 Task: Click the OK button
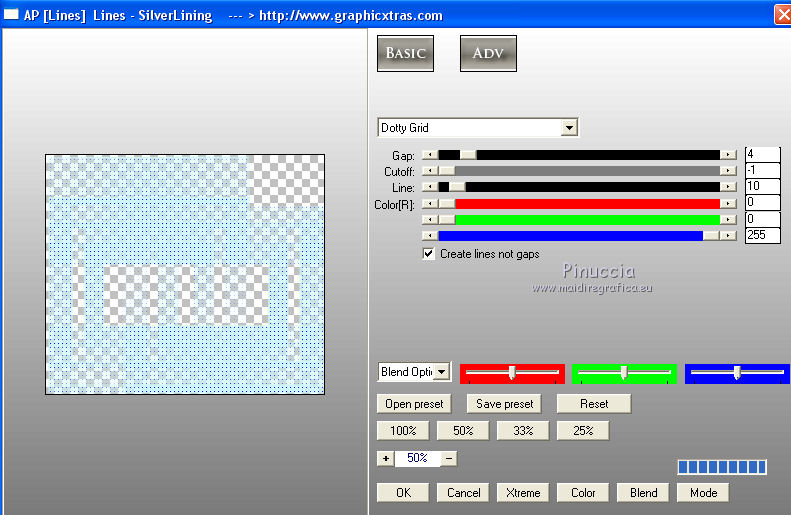point(403,493)
